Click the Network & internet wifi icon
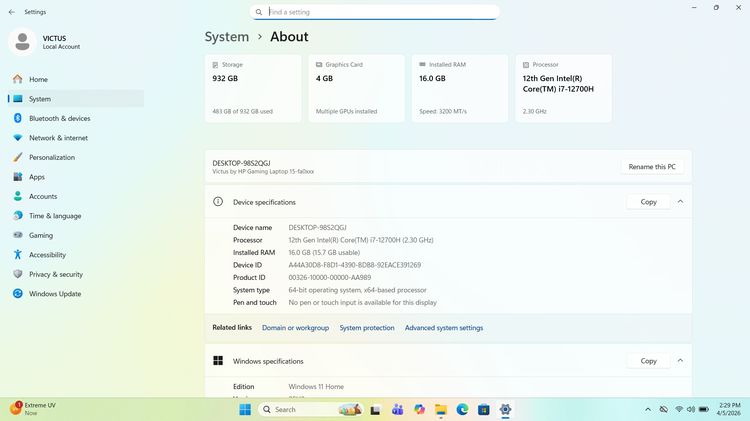 tap(18, 137)
